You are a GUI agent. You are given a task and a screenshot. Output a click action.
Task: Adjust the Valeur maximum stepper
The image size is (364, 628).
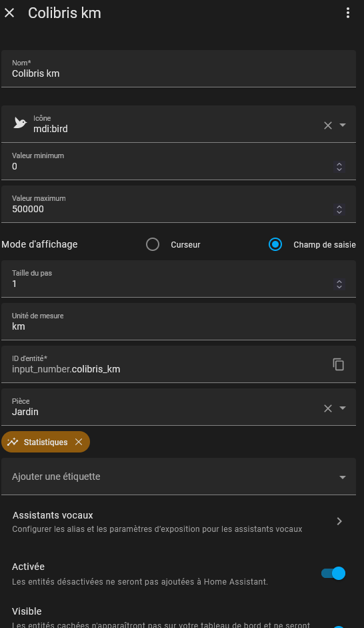click(339, 209)
